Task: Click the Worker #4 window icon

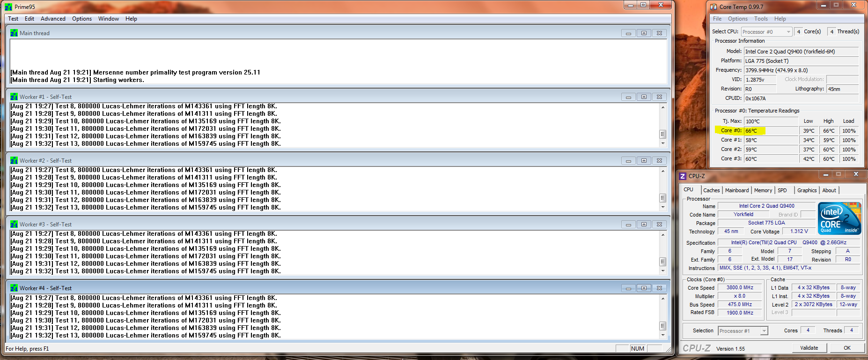Action: coord(14,288)
